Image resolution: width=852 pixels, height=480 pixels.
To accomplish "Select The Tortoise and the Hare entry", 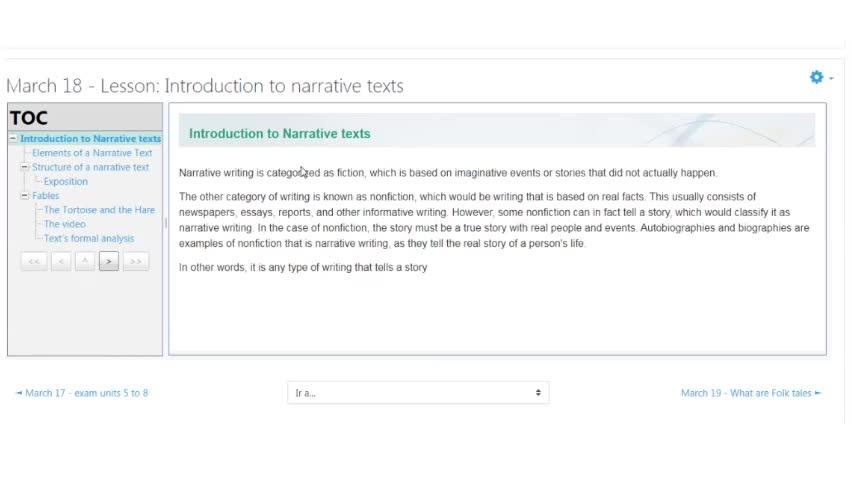I will tap(99, 210).
